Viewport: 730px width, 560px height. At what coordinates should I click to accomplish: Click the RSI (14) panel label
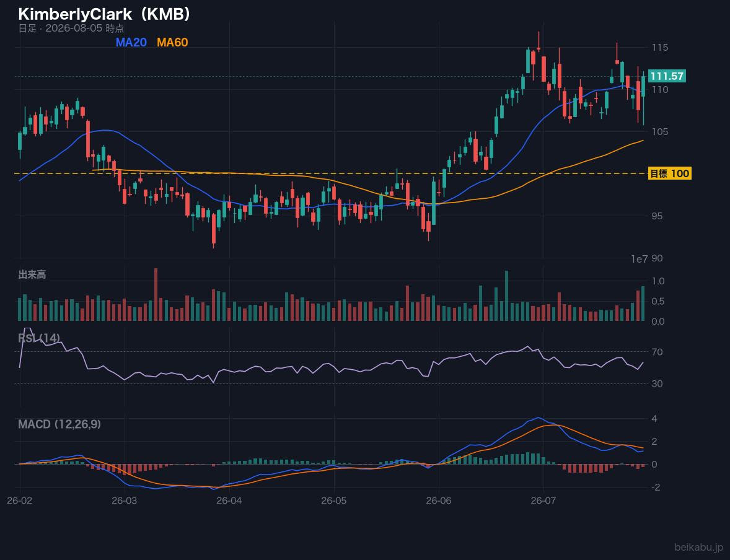tap(39, 338)
